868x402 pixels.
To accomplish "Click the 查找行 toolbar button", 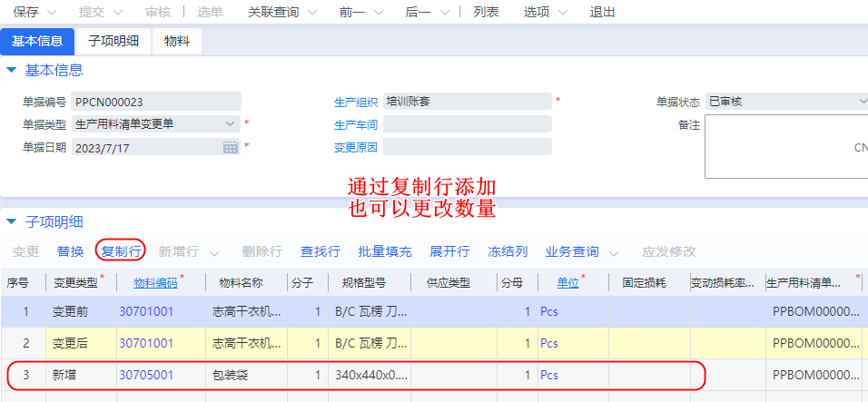I will tap(320, 251).
